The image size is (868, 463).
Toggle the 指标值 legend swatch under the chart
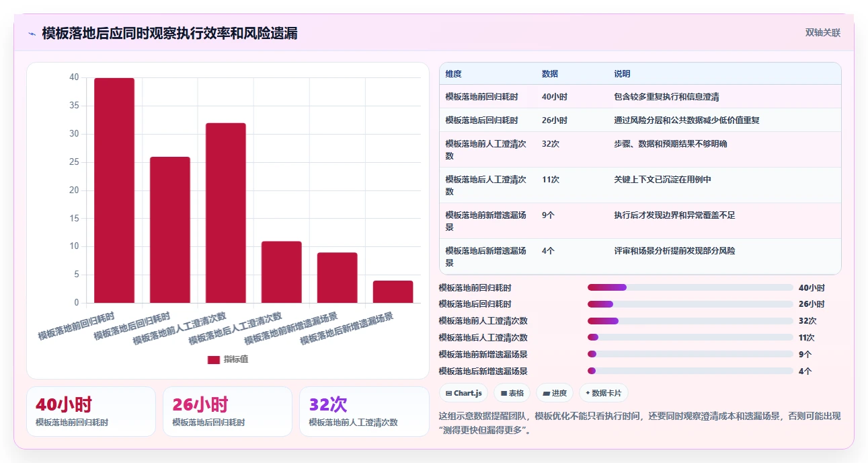tap(214, 359)
